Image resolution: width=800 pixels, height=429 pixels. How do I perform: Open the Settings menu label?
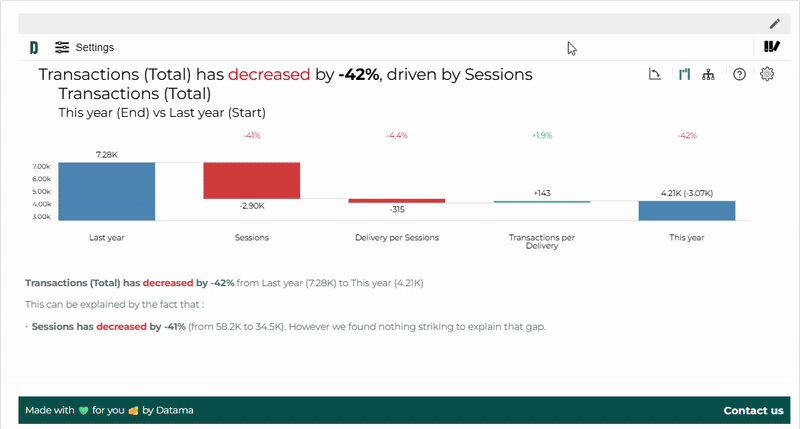[94, 47]
